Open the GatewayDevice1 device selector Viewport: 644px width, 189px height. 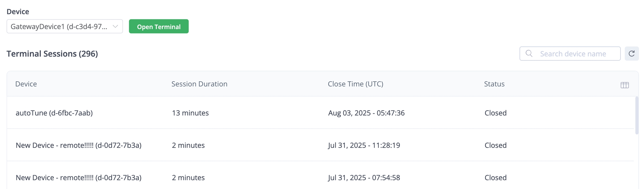(59, 26)
